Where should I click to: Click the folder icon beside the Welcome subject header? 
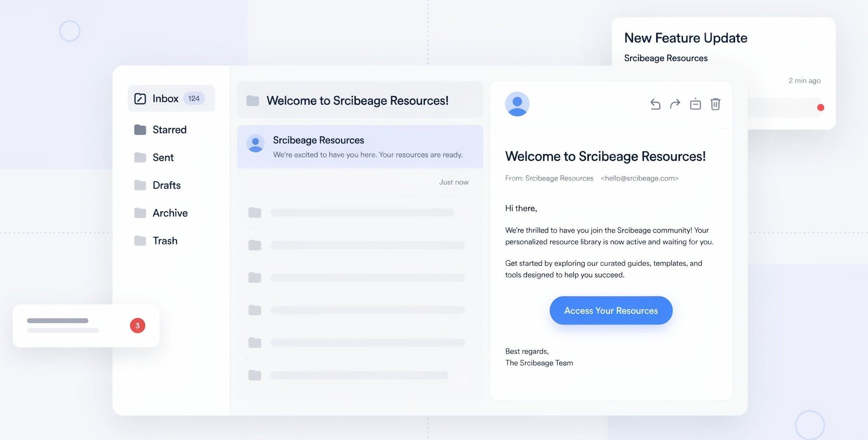coord(253,101)
